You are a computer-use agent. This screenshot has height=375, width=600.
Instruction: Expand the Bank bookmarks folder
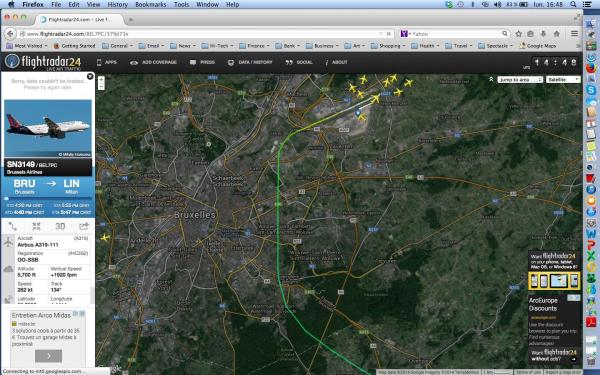[288, 46]
